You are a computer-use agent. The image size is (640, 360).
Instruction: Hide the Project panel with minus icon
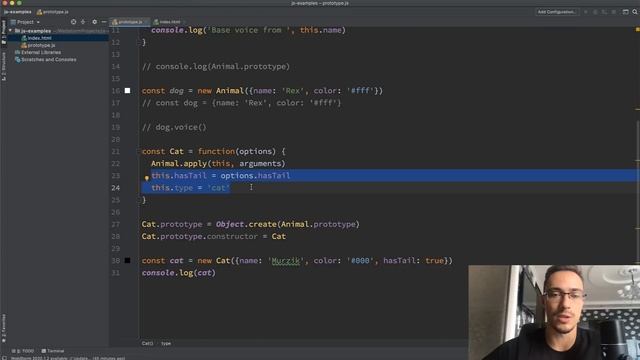click(x=104, y=22)
